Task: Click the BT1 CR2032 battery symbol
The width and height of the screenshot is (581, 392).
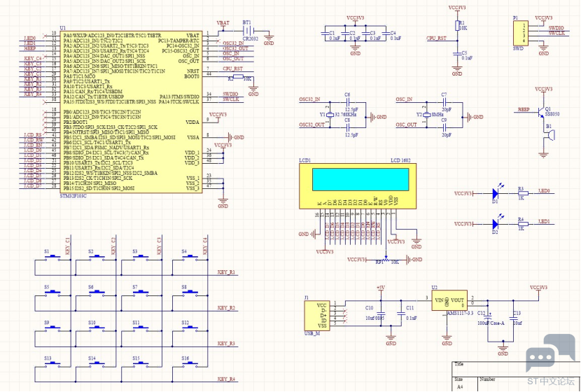Action: pos(247,31)
